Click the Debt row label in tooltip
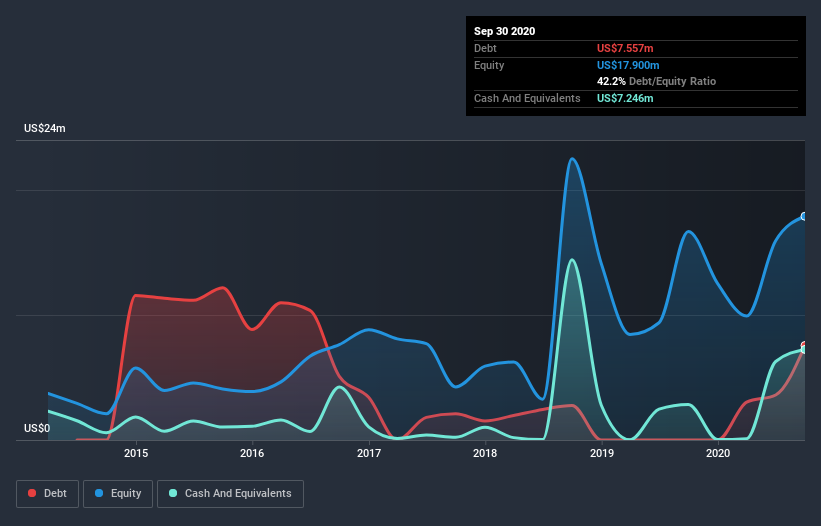Screen dimensions: 821x526 click(485, 48)
